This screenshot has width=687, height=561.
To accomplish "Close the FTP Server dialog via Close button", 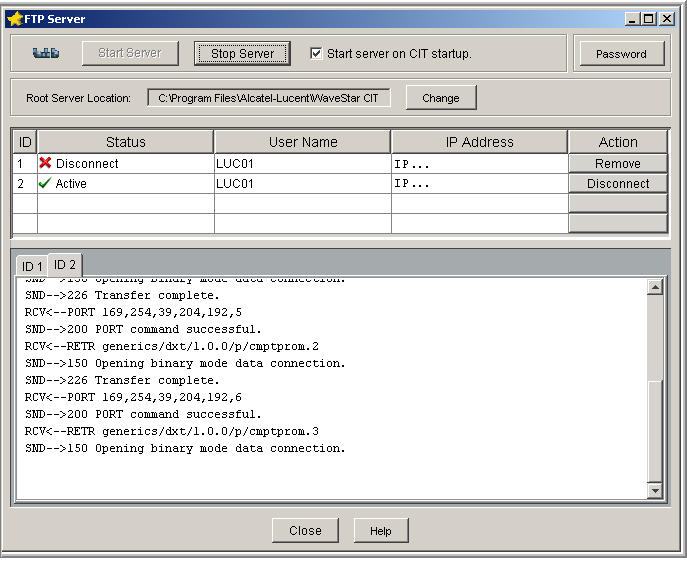I will tap(305, 531).
